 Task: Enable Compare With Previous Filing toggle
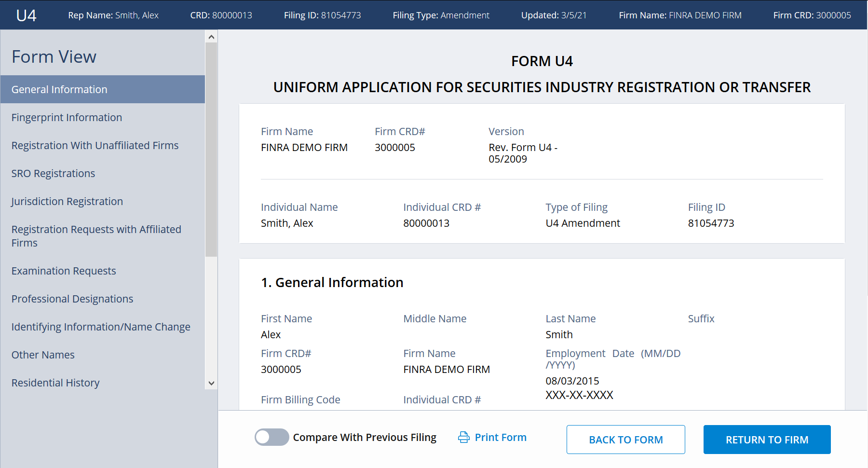point(271,437)
